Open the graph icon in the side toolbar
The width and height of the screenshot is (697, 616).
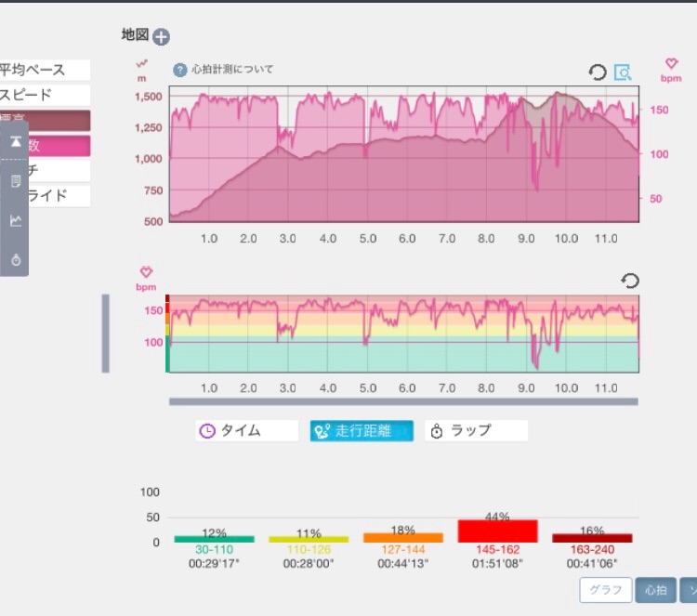click(16, 220)
